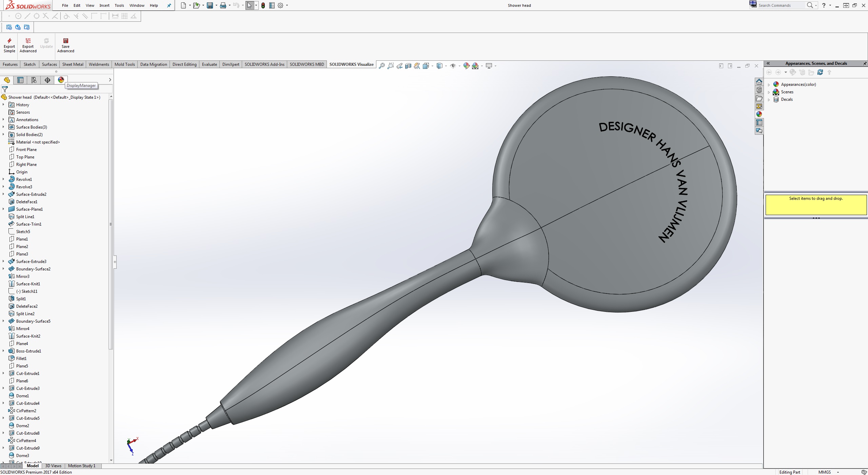Screen dimensions: 868x475
Task: Click the refresh icon in Appearances panel
Action: pos(820,72)
